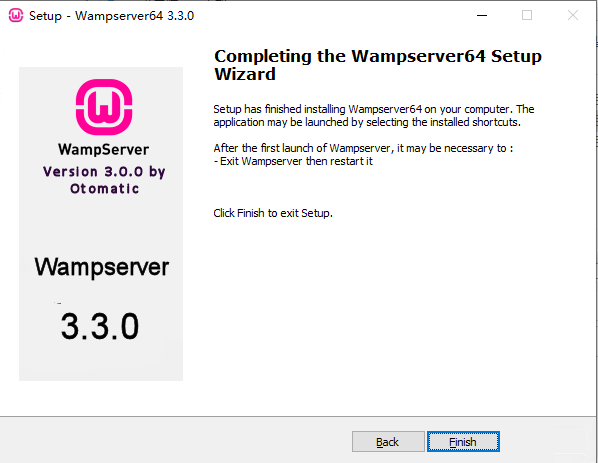Click the grayed-out maximize button
This screenshot has width=598, height=463.
tap(527, 16)
